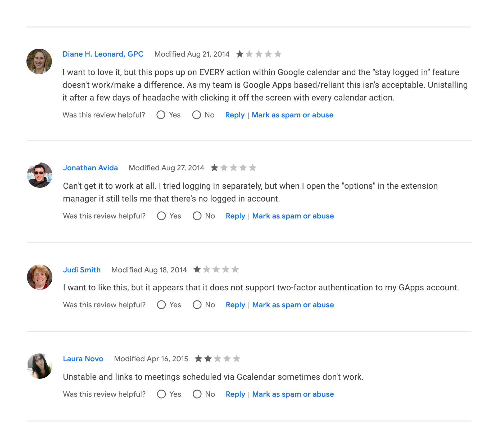This screenshot has height=448, width=498.
Task: Select No for Judi Smith's review
Action: coord(197,305)
